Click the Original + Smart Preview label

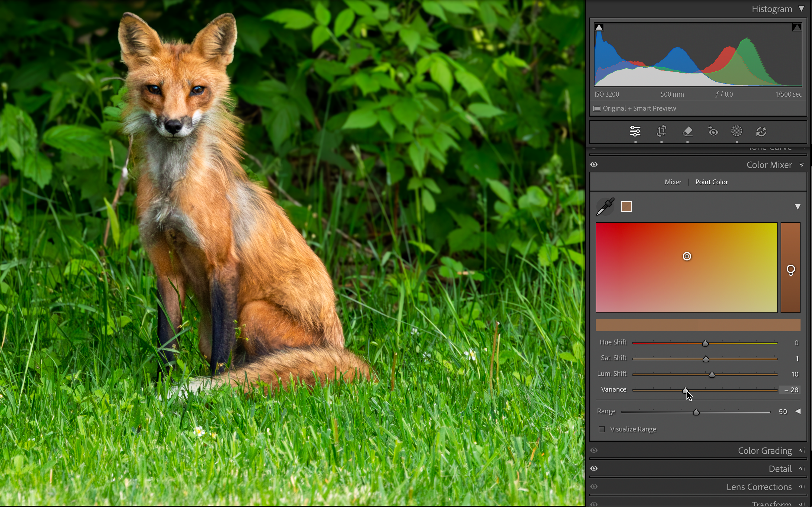click(635, 108)
